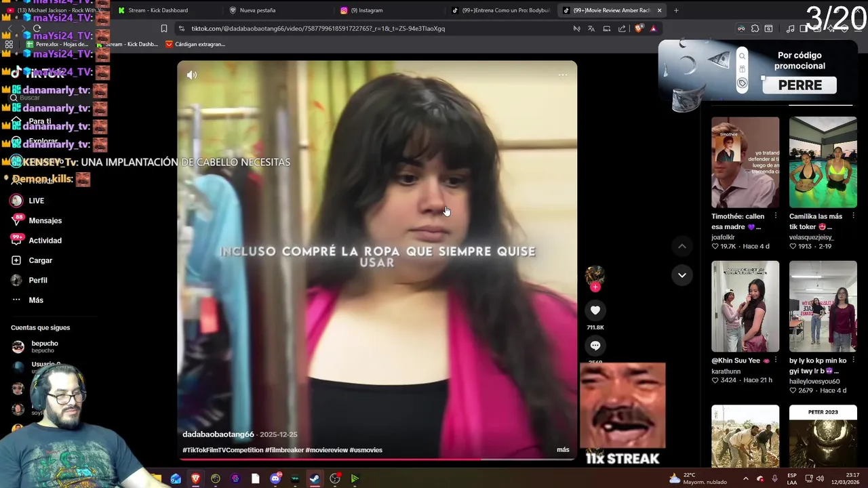Open the Camilika las más tik toker thumbnail

pyautogui.click(x=823, y=162)
